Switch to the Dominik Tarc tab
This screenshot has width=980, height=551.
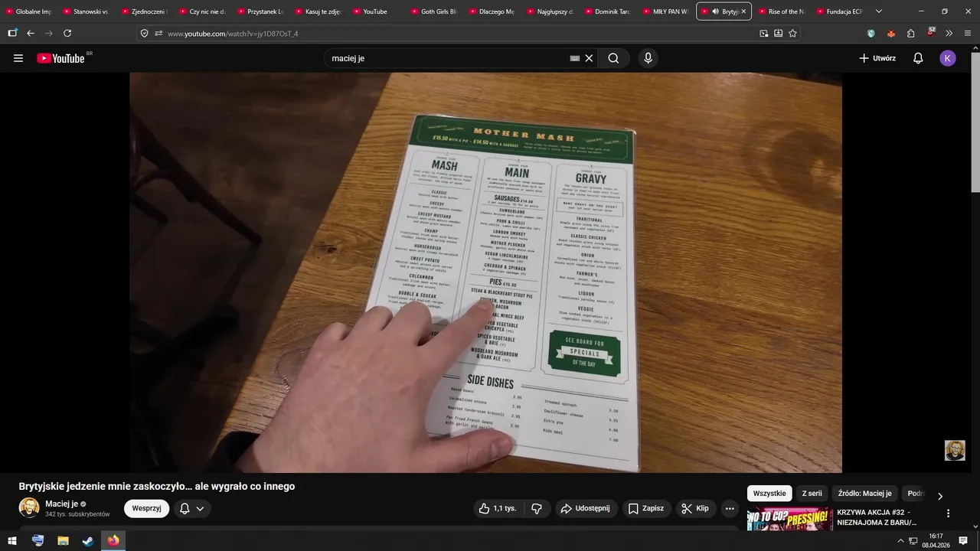606,11
